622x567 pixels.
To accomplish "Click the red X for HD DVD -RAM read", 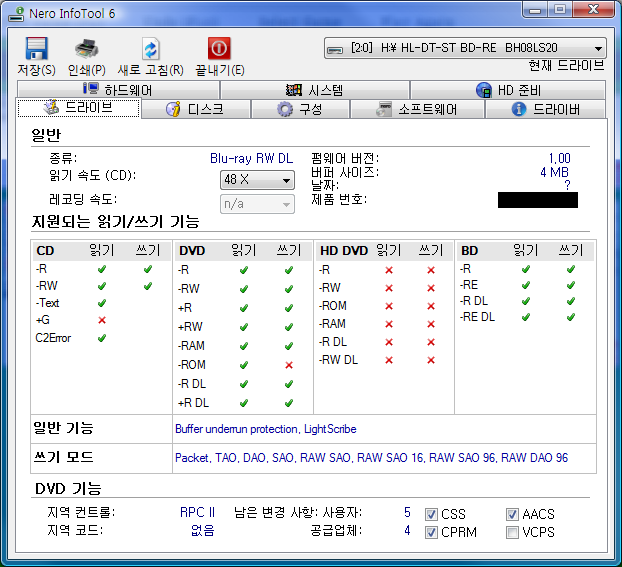I will 389,324.
